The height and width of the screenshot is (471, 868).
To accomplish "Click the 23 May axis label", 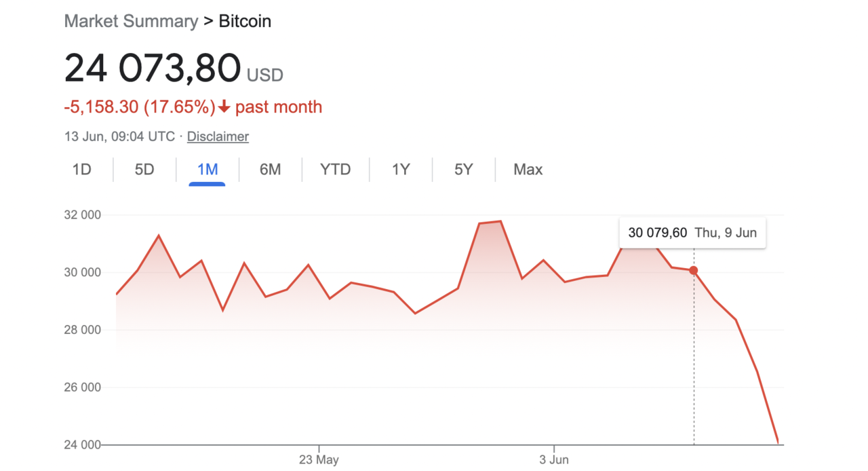I will 319,460.
